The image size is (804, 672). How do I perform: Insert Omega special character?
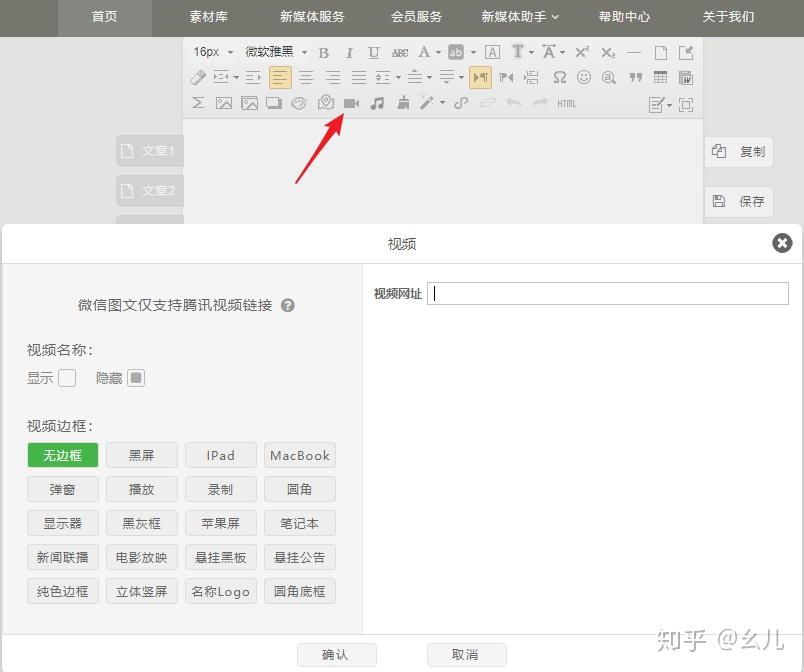(x=559, y=77)
